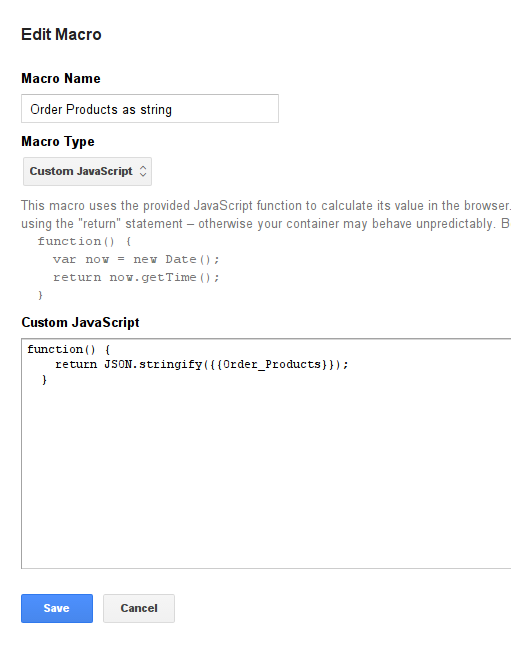The height and width of the screenshot is (658, 511).
Task: Click the 'Custom JavaScript' section label
Action: click(x=80, y=322)
